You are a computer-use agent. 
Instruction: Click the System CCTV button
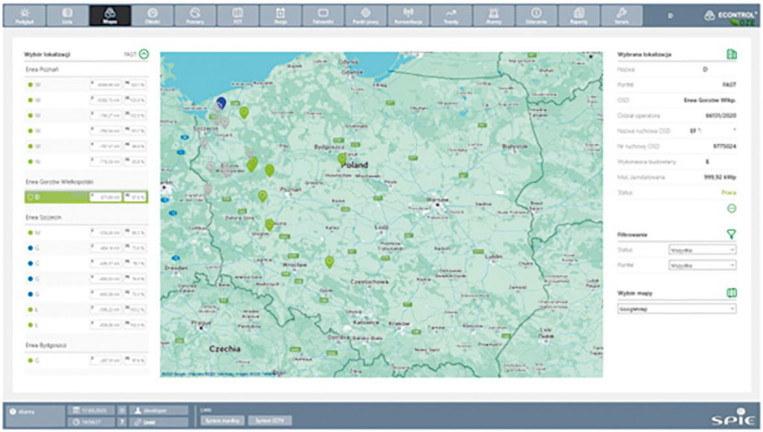click(x=270, y=420)
